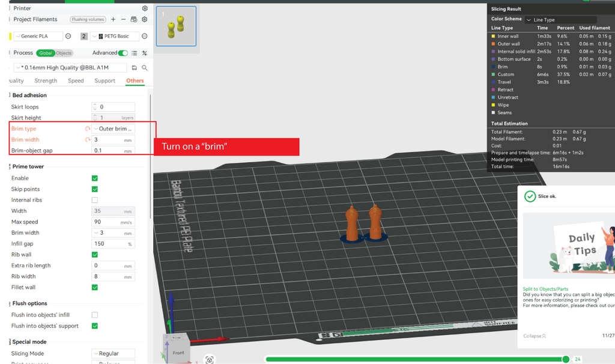Enable the Internal ribs checkbox

(x=94, y=200)
